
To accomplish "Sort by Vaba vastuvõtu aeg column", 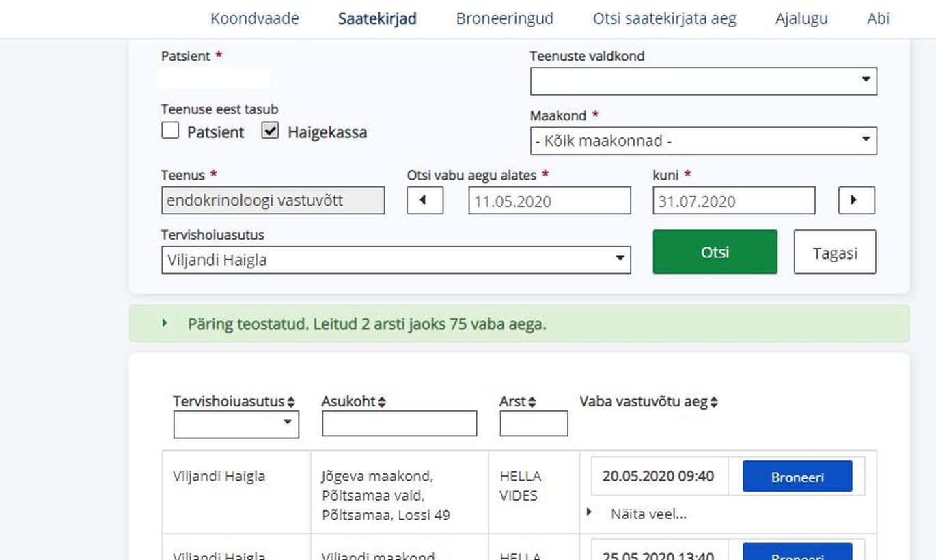I will click(648, 402).
